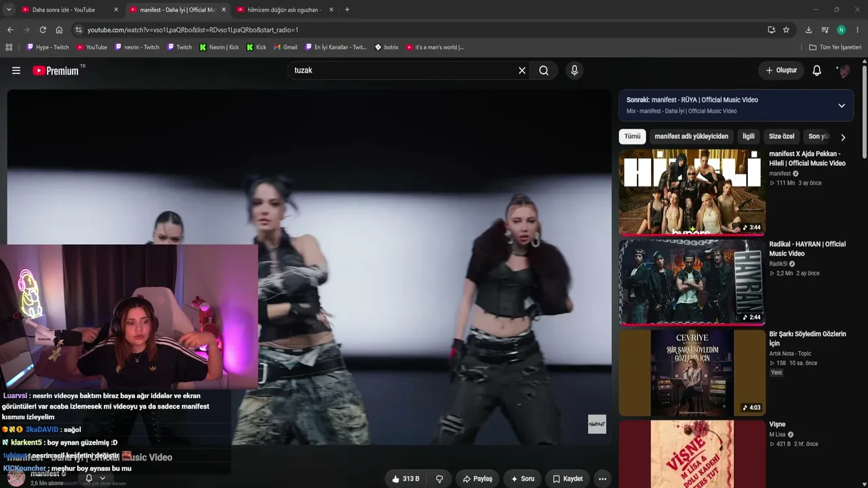Open 'Radikal - HAYRAN | Official Music Video' title
The width and height of the screenshot is (868, 488).
(x=808, y=249)
